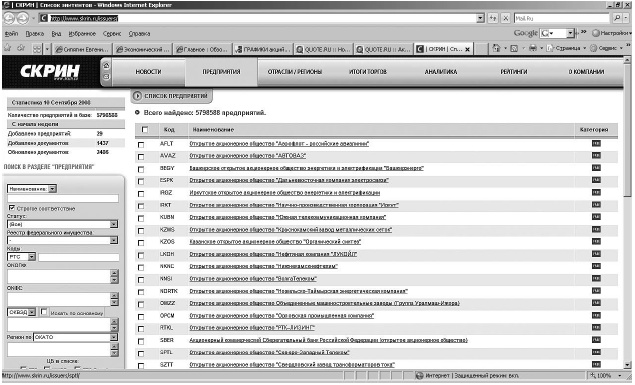Check the AFLT row checkbox
Screen dimensions: 635x385
[x=141, y=145]
